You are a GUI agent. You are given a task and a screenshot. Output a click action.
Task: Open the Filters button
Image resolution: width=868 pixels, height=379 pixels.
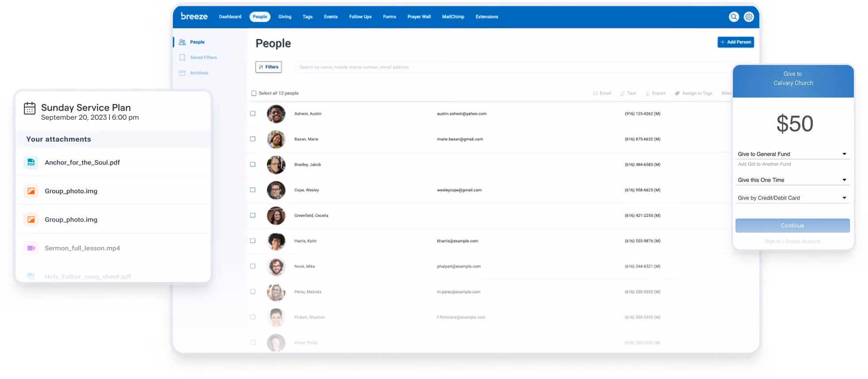[269, 67]
